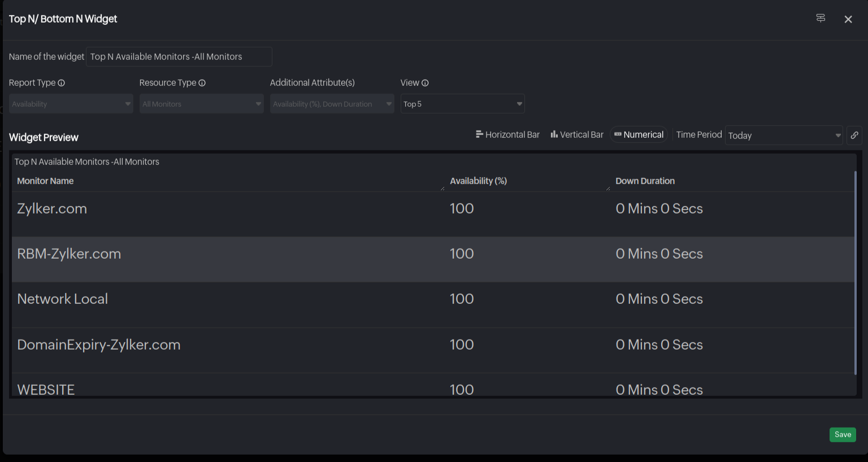Click the green Save button
Screen dimensions: 868x462
[x=843, y=434]
